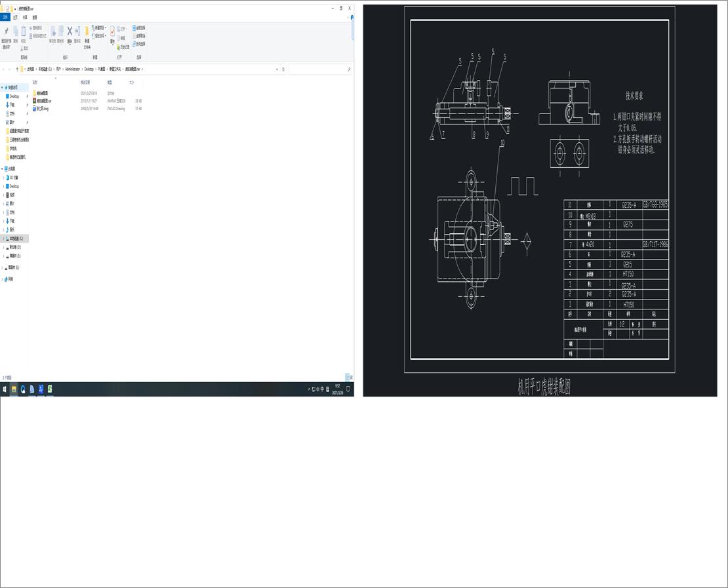Open the Easy access dropdown in the ribbon
Viewport: 728px width, 588px height.
click(99, 36)
